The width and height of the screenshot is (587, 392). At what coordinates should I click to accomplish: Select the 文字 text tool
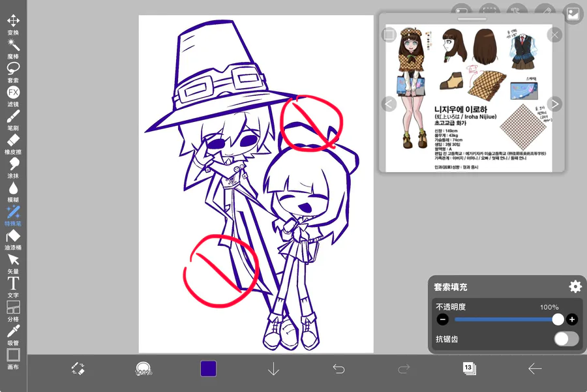point(13,288)
